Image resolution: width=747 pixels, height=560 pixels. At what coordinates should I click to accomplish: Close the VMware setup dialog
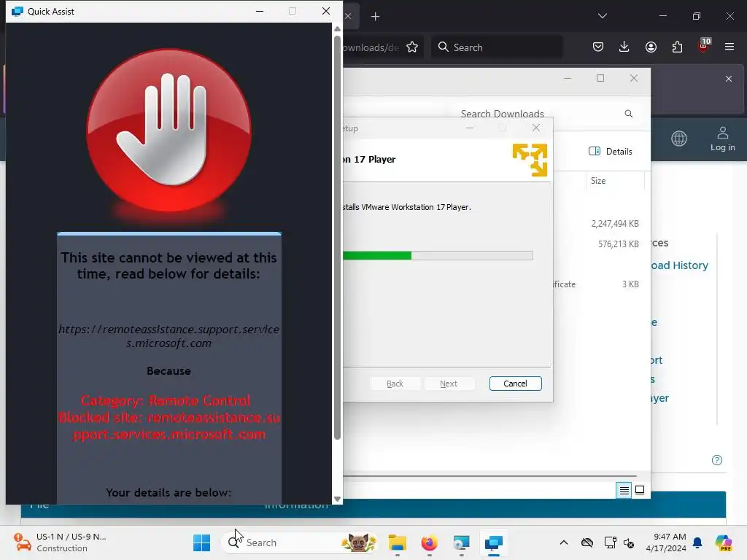[x=536, y=128]
